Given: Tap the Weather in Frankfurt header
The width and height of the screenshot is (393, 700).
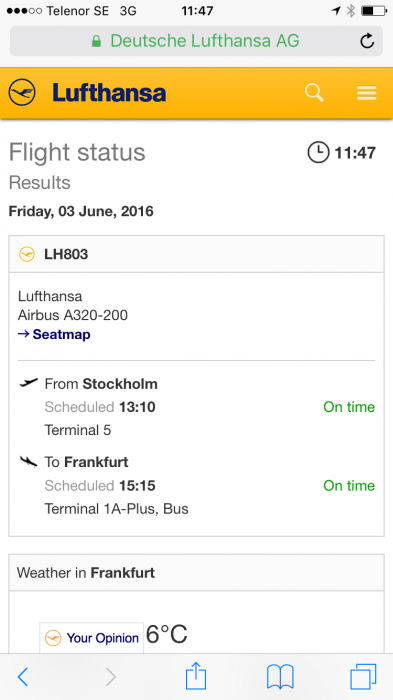Looking at the screenshot, I should [x=196, y=573].
